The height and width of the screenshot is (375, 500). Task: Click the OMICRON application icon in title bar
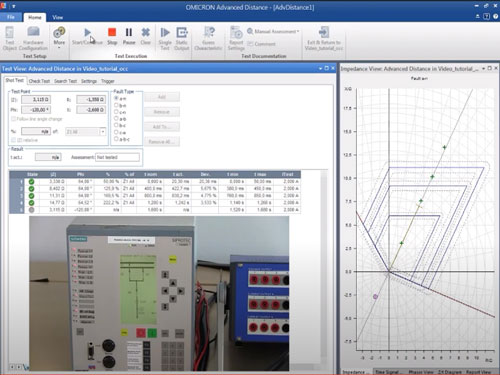tap(3, 6)
